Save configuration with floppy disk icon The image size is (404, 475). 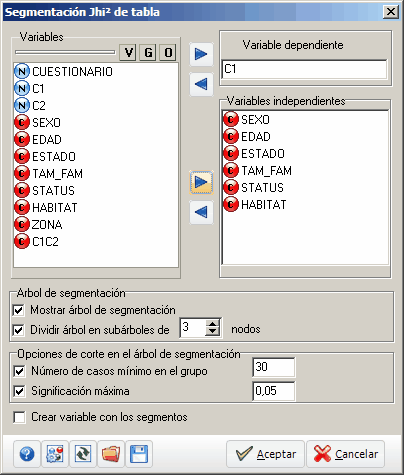coord(139,454)
